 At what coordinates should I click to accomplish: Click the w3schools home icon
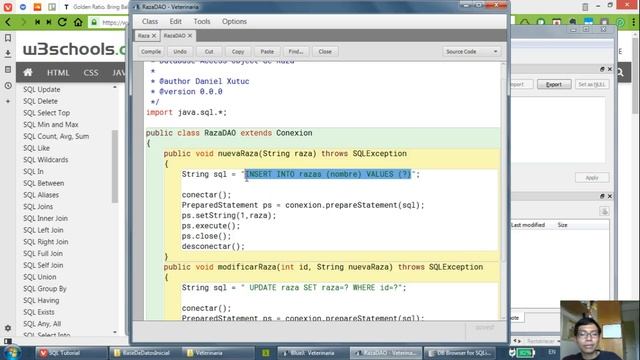28,72
